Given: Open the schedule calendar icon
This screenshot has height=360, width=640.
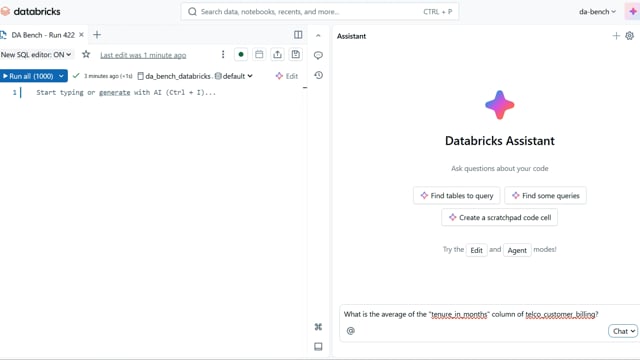Looking at the screenshot, I should [x=259, y=54].
